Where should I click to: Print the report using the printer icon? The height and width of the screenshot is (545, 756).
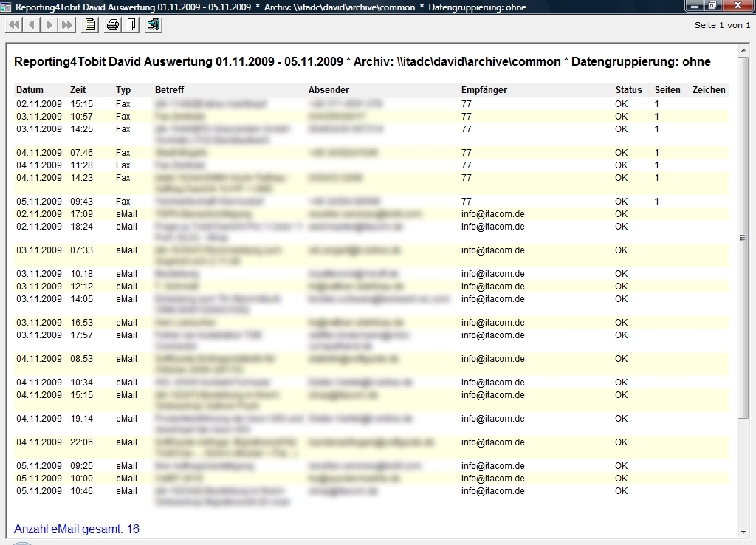[112, 24]
